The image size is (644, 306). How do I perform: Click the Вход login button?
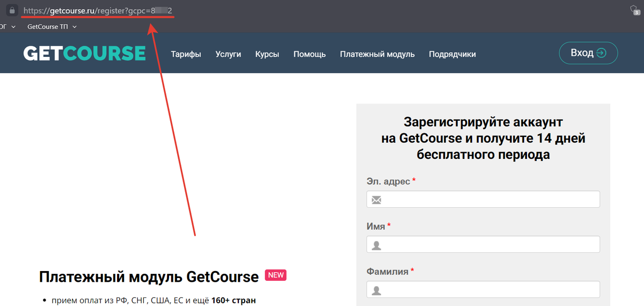coord(588,53)
